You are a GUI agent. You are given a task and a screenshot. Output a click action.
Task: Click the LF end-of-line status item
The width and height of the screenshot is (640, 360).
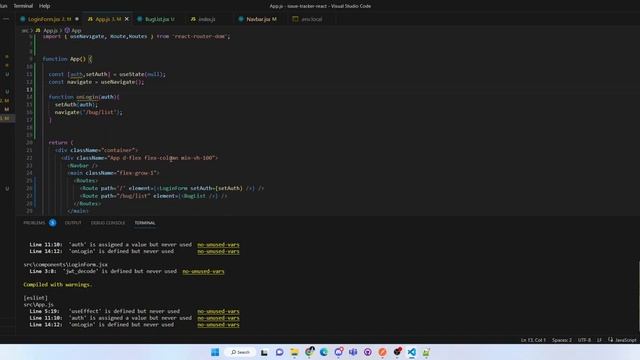[x=599, y=340]
